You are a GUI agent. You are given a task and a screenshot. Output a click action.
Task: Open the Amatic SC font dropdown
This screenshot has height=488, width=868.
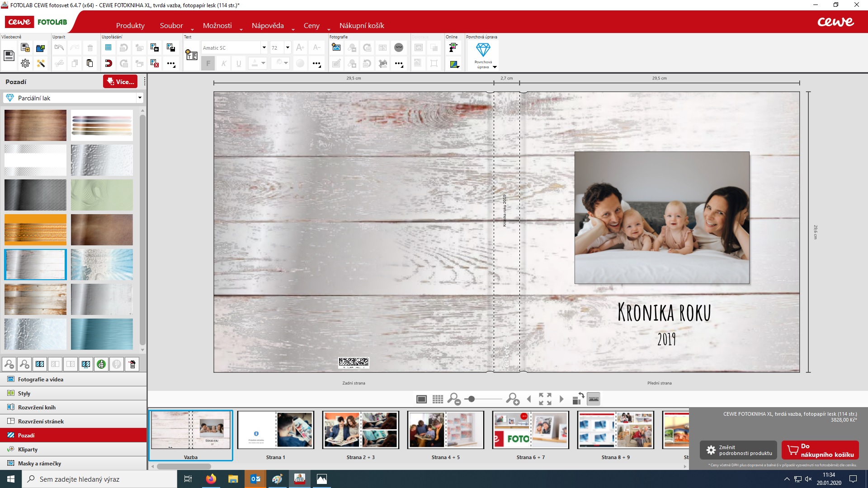pos(264,47)
